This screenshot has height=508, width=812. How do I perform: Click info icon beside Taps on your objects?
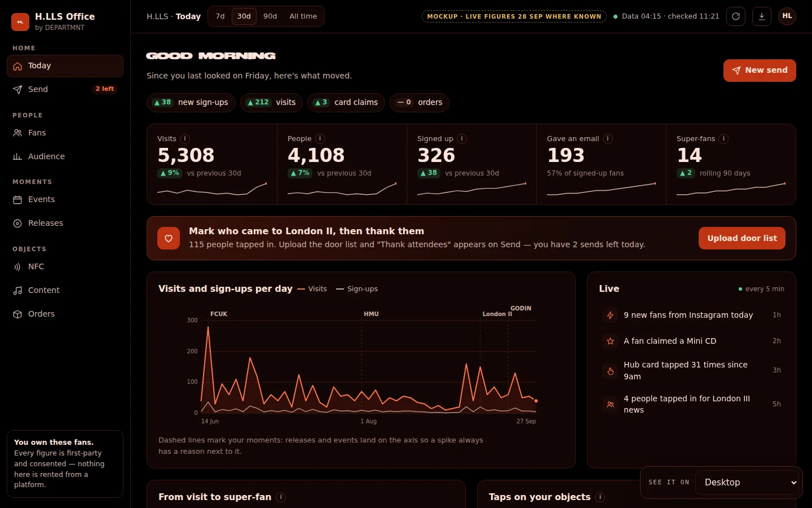[x=601, y=497]
